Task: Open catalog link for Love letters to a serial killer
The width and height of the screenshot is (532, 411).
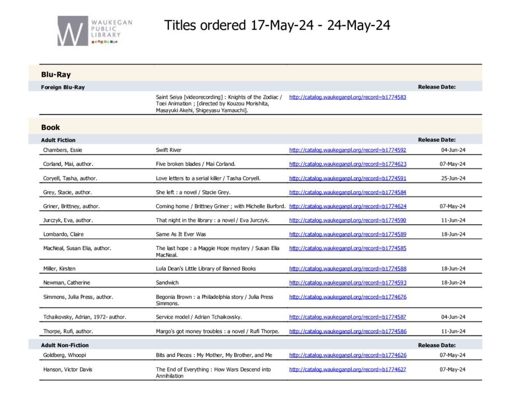Action: tap(348, 178)
